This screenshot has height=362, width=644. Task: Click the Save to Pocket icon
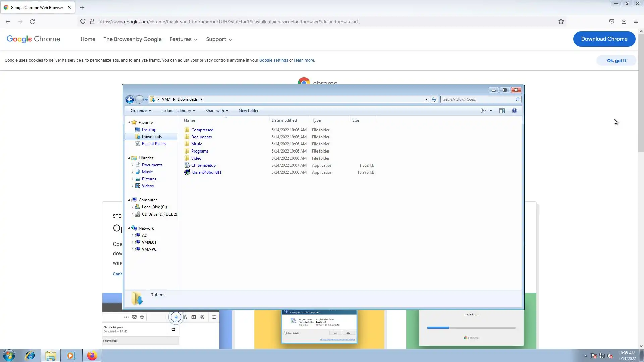[x=612, y=21]
